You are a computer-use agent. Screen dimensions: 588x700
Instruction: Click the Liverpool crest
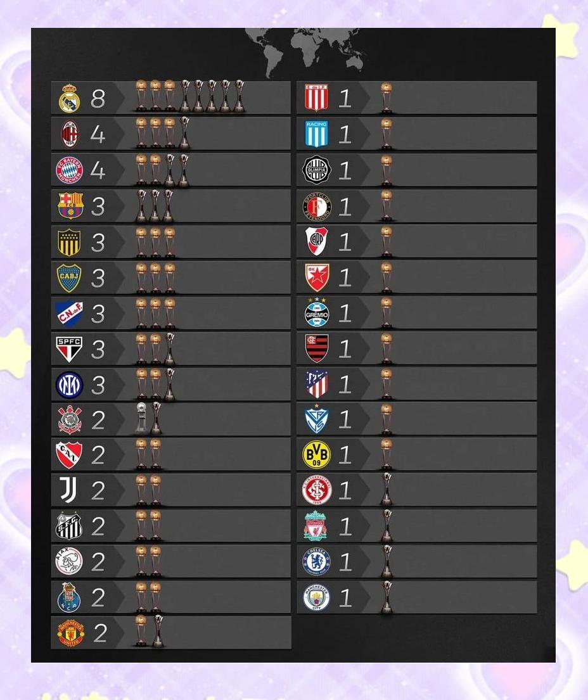tap(316, 526)
